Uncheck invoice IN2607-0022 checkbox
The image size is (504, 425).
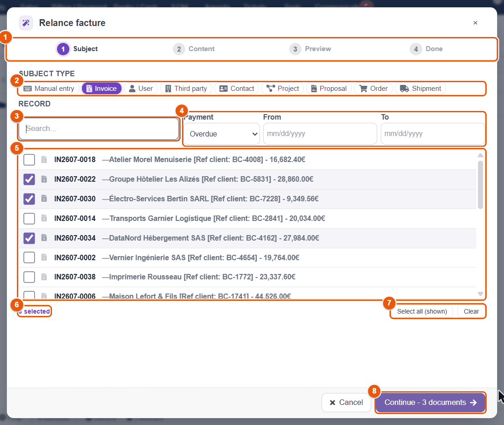point(29,179)
